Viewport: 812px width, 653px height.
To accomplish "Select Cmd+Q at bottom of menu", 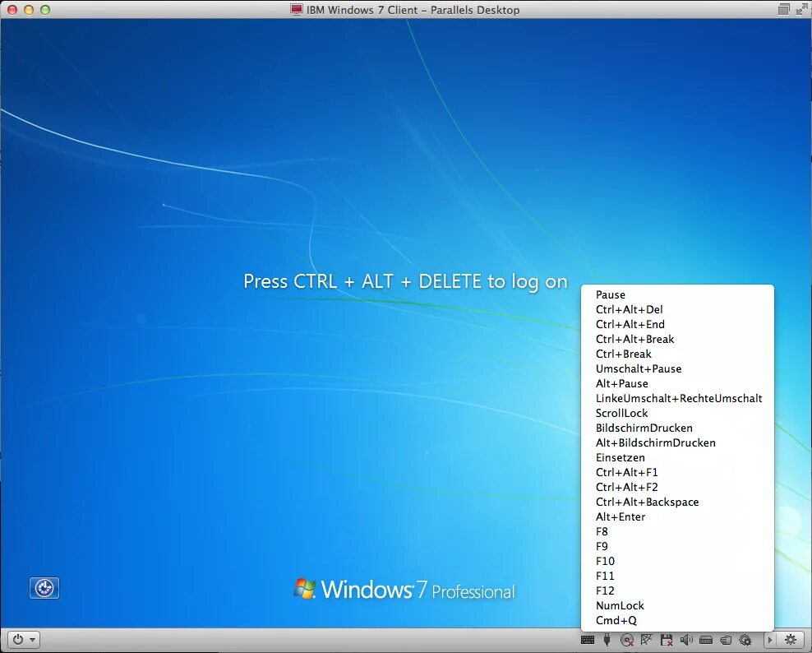I will 677,620.
